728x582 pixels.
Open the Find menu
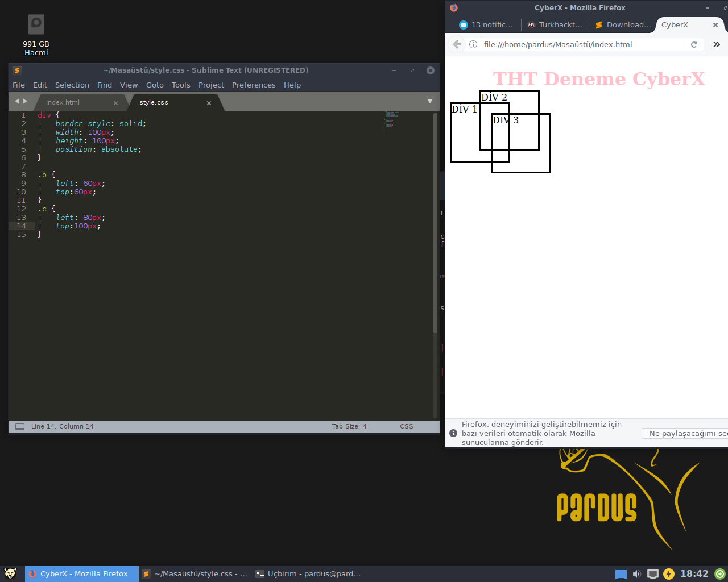[x=105, y=85]
